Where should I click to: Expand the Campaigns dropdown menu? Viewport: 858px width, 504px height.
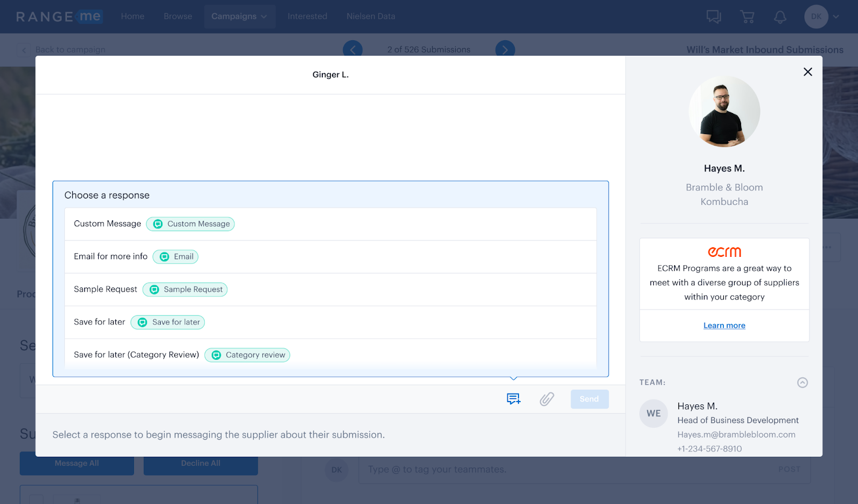[x=239, y=17]
